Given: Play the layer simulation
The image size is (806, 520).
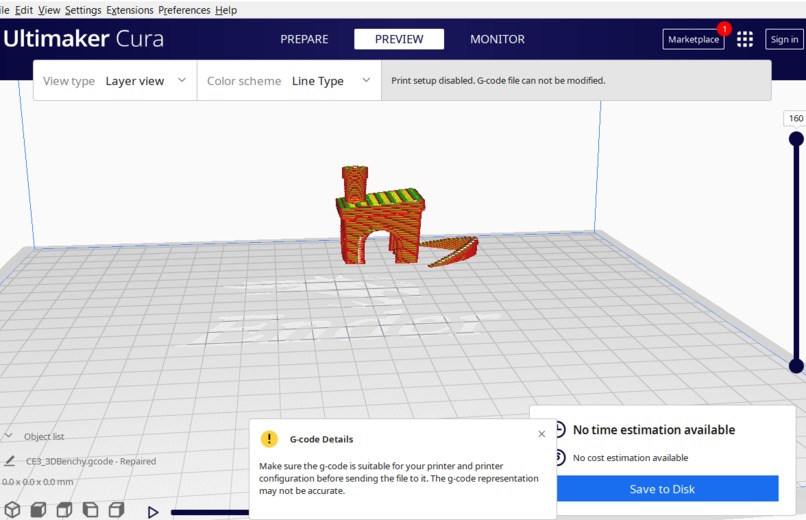Looking at the screenshot, I should [153, 512].
